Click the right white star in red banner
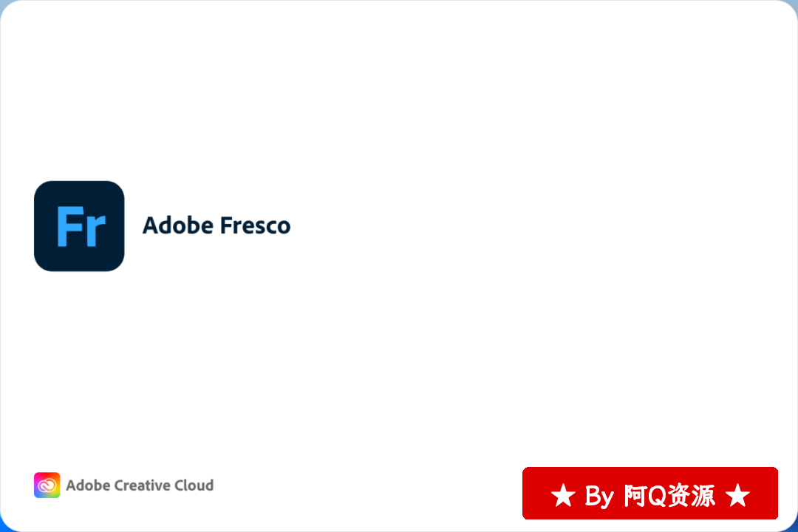This screenshot has width=798, height=532. point(737,495)
